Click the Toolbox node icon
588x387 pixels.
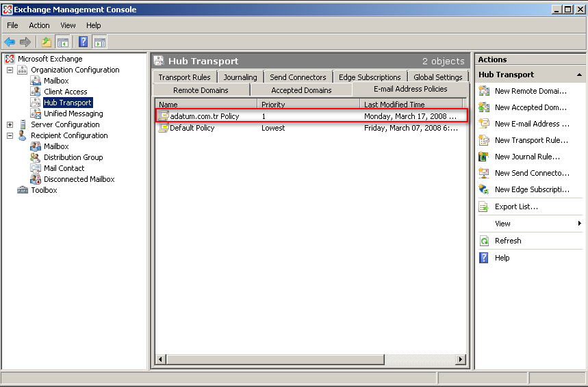(23, 190)
